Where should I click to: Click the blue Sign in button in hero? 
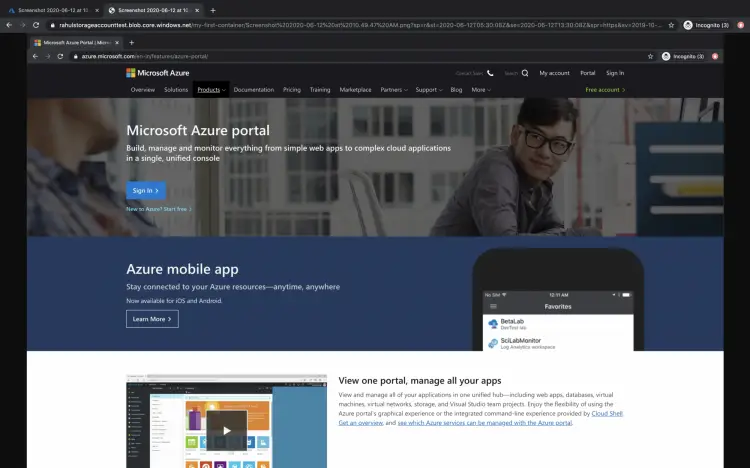[146, 190]
